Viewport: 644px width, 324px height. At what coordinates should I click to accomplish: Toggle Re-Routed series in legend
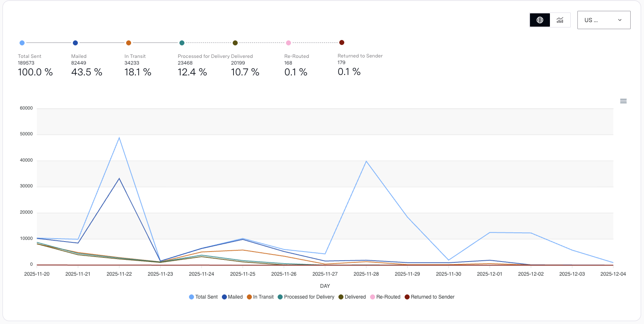[x=385, y=297]
